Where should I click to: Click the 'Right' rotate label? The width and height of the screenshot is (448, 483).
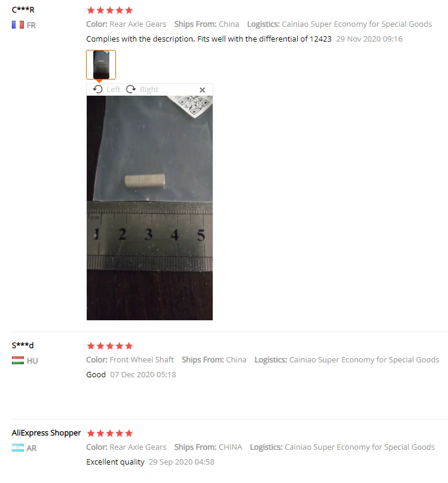pos(149,89)
